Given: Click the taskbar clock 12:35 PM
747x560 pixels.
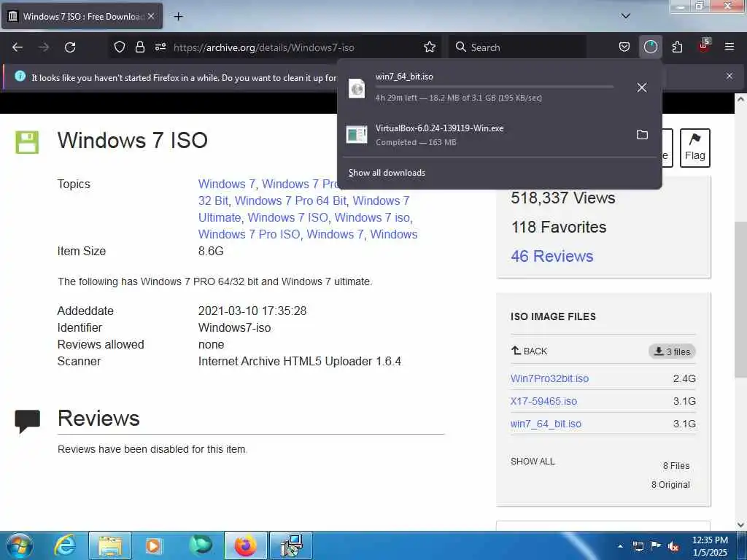Looking at the screenshot, I should pyautogui.click(x=710, y=540).
